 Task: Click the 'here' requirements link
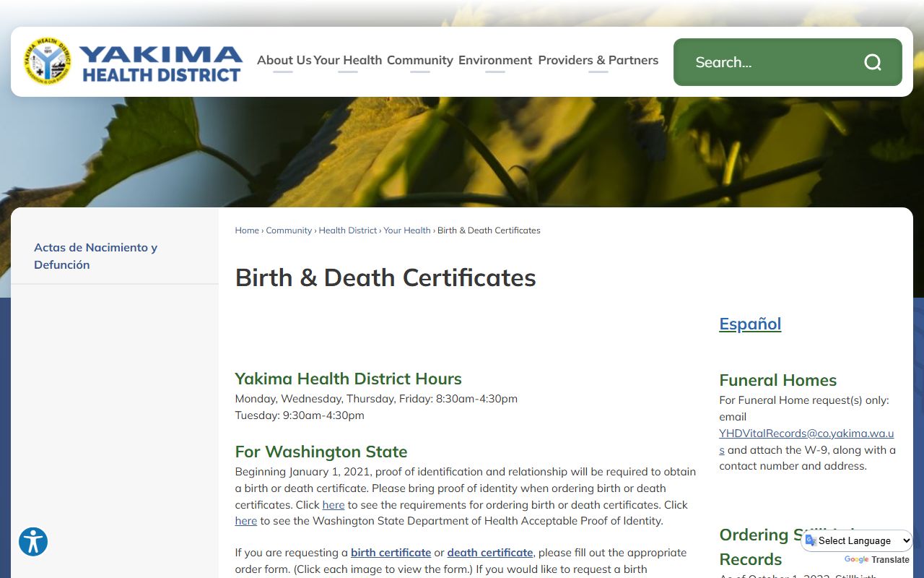pyautogui.click(x=334, y=505)
